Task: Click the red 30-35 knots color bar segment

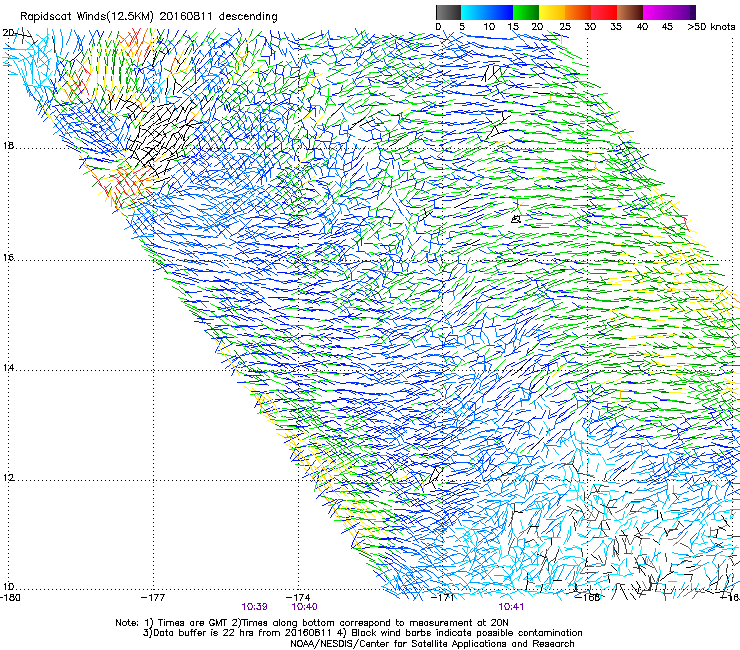Action: tap(604, 12)
